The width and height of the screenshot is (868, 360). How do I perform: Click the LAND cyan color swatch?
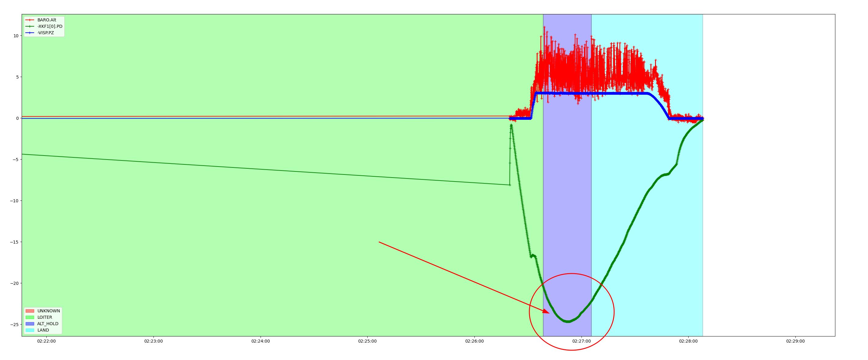(x=30, y=330)
